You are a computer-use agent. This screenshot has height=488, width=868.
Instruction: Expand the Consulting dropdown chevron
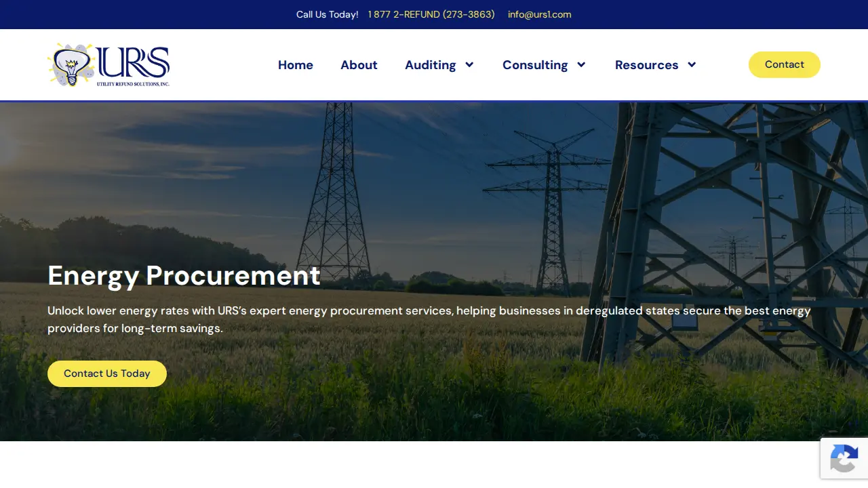(581, 65)
